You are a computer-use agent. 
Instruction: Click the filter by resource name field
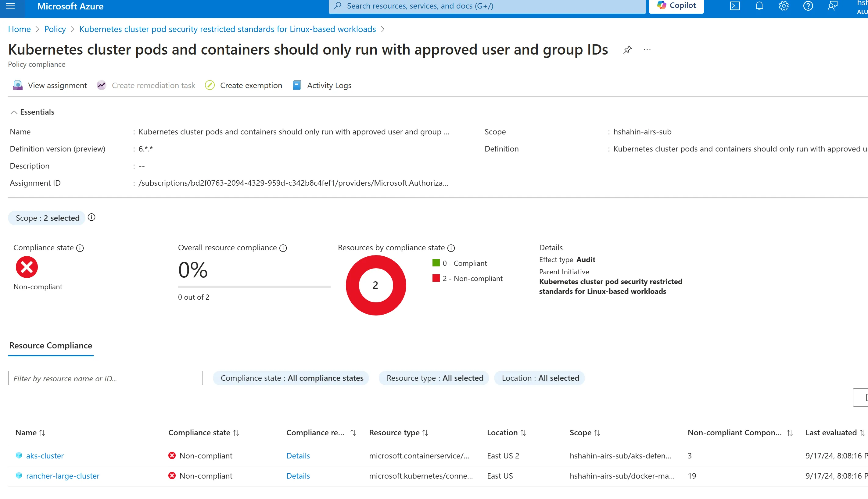coord(105,378)
